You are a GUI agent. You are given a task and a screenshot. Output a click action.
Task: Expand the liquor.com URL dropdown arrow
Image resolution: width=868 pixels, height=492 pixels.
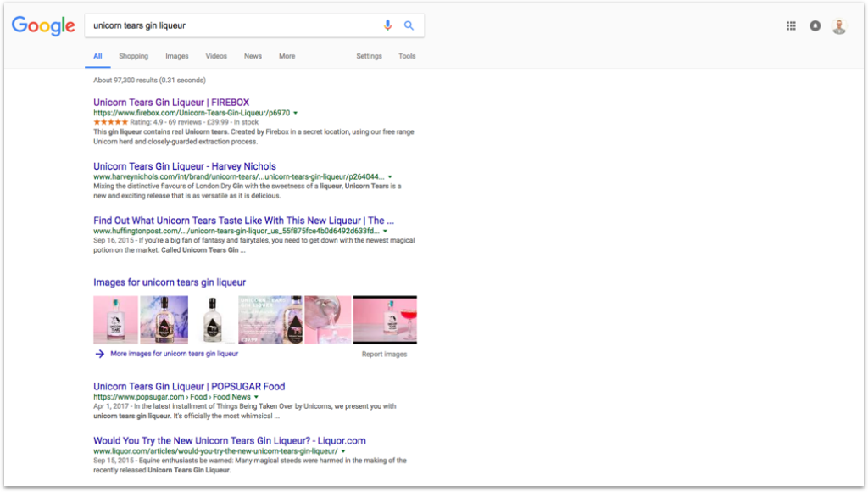343,451
